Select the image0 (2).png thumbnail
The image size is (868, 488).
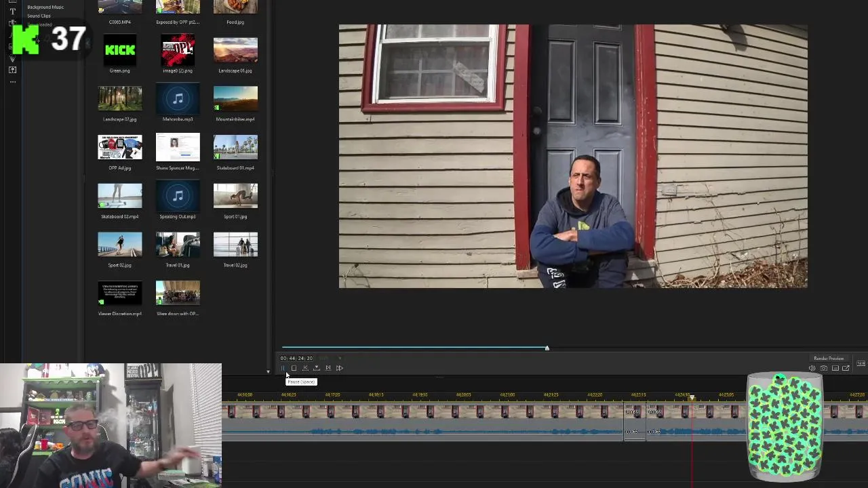tap(178, 50)
